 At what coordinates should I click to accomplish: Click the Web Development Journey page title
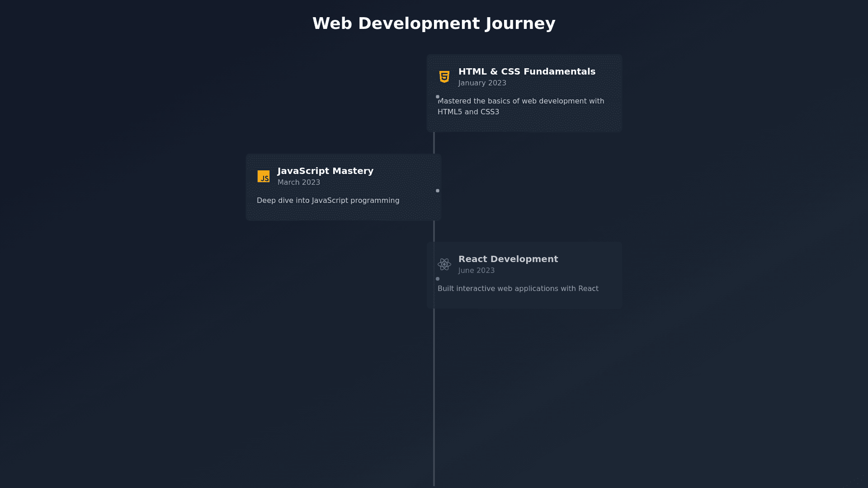tap(434, 23)
